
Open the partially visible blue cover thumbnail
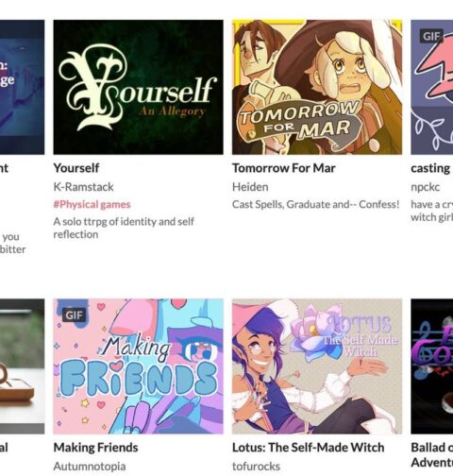pos(22,87)
